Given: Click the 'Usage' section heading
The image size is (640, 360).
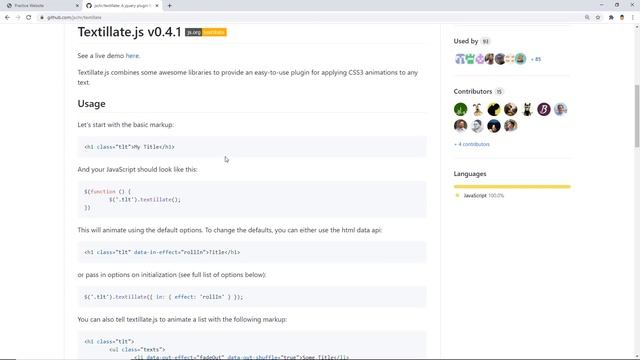Looking at the screenshot, I should pyautogui.click(x=91, y=104).
